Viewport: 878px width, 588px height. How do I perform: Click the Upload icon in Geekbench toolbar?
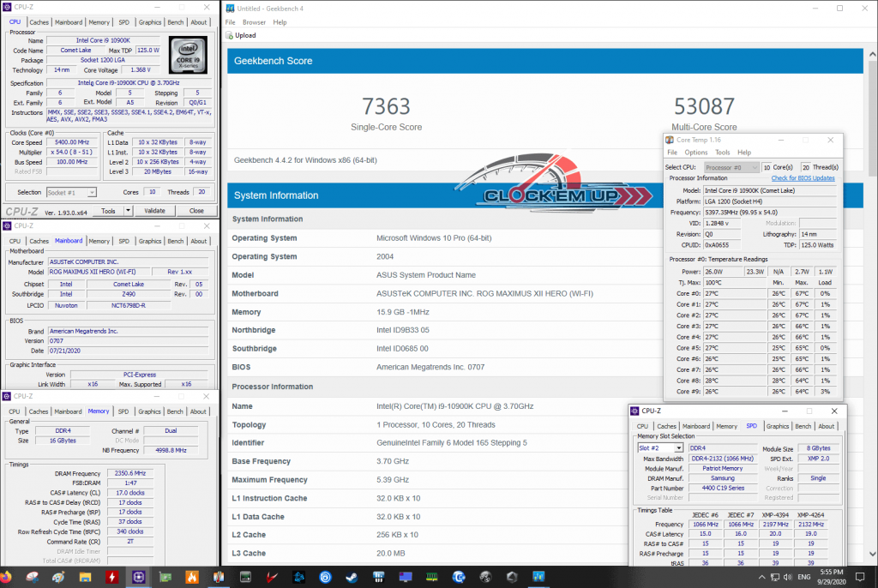pyautogui.click(x=229, y=36)
